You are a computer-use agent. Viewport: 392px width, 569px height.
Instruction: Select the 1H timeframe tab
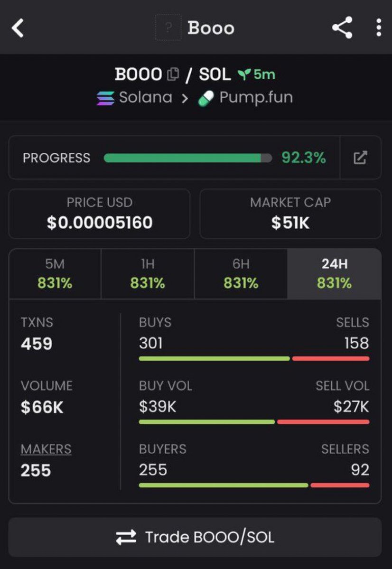[148, 274]
